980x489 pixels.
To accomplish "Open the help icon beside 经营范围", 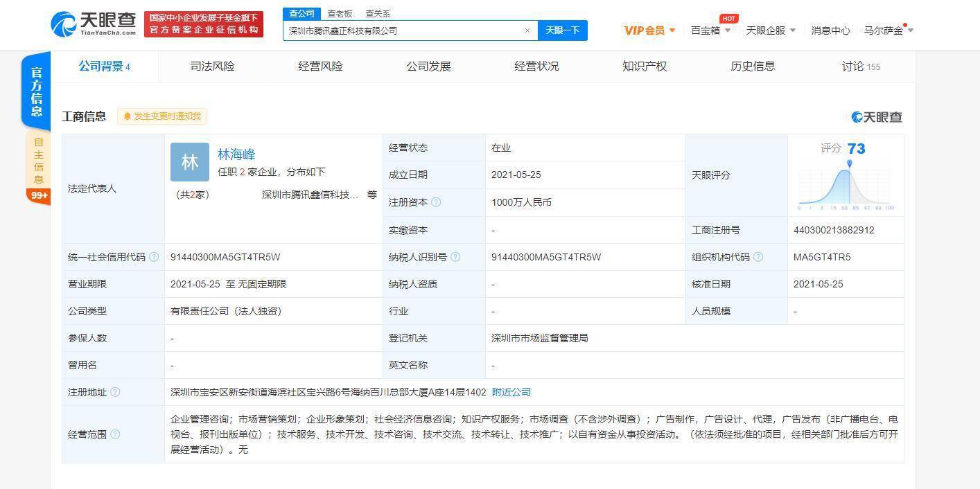I will click(115, 434).
